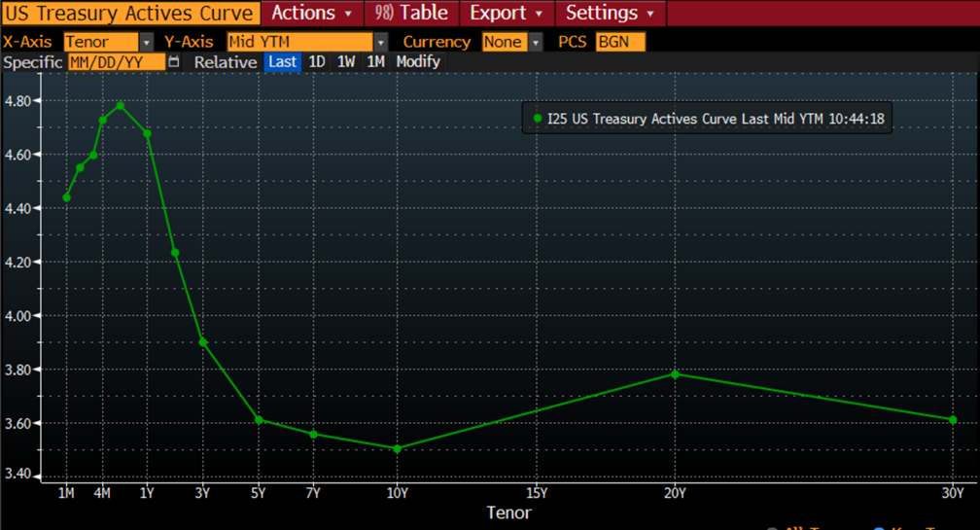Toggle the 1M relative period

click(375, 61)
